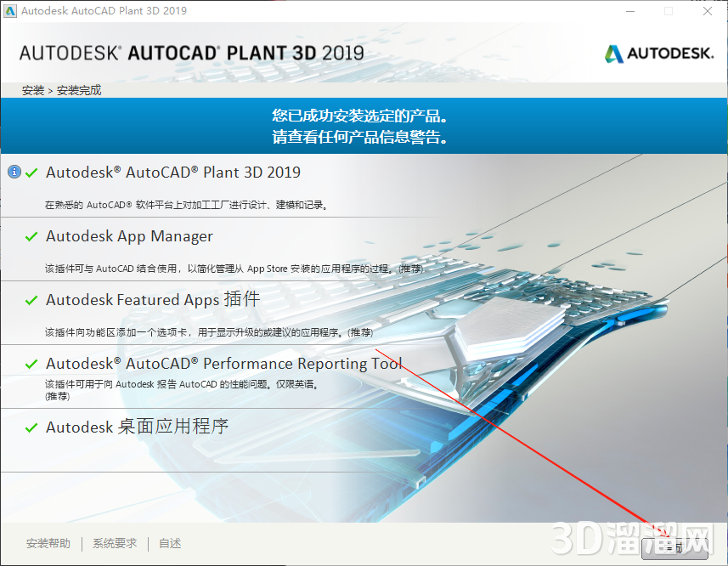Open the 自述 readme link
This screenshot has width=728, height=566.
168,542
